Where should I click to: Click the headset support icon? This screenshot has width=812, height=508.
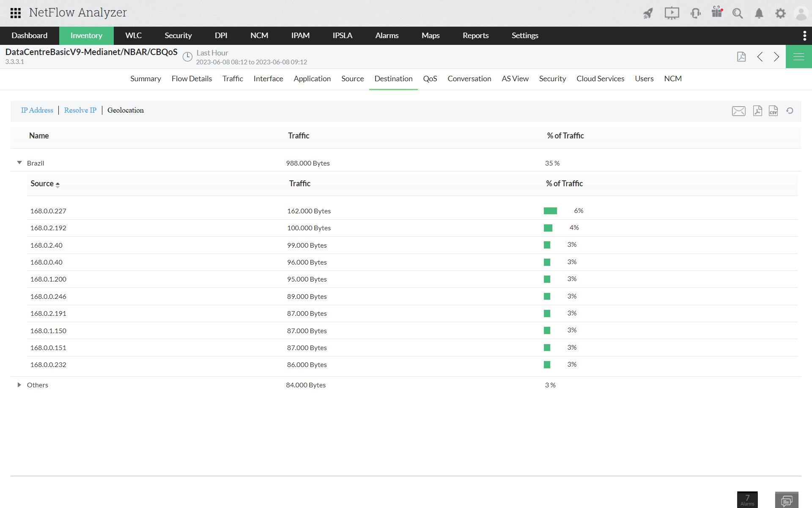click(695, 13)
